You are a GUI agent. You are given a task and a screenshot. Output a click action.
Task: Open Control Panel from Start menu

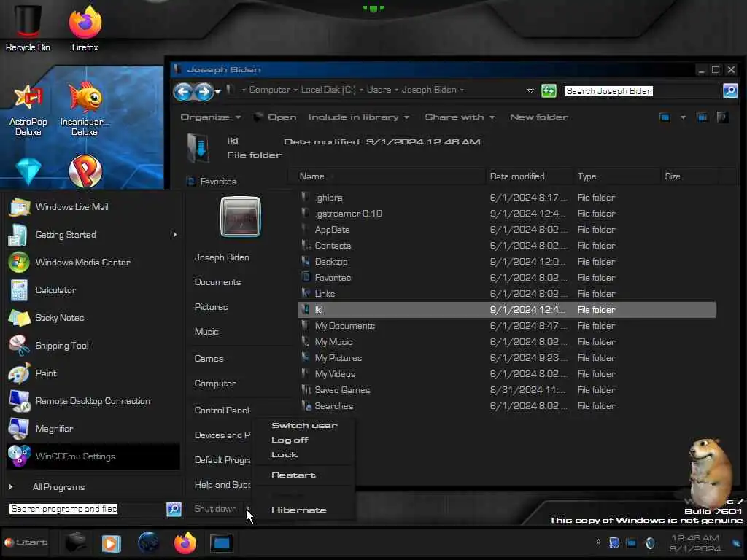click(222, 411)
